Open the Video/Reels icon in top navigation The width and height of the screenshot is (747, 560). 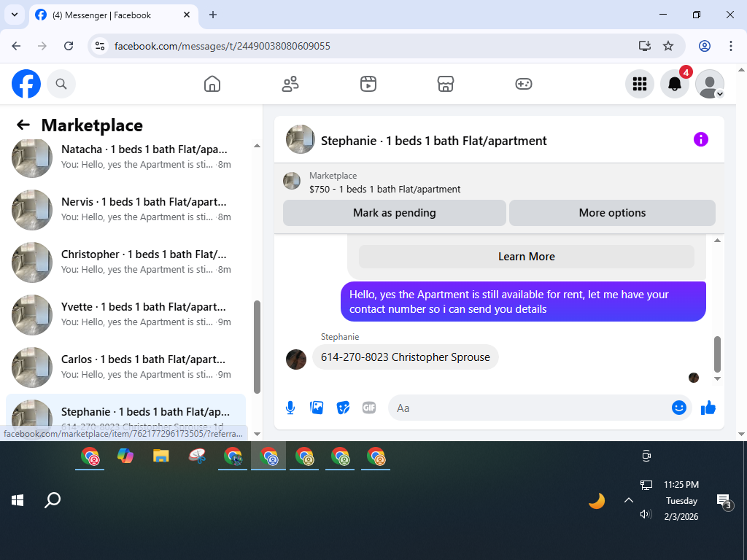[x=368, y=84]
